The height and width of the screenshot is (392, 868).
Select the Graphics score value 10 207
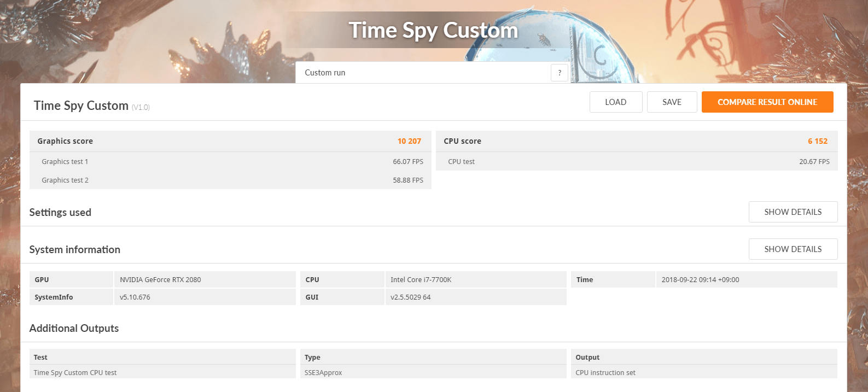[409, 141]
